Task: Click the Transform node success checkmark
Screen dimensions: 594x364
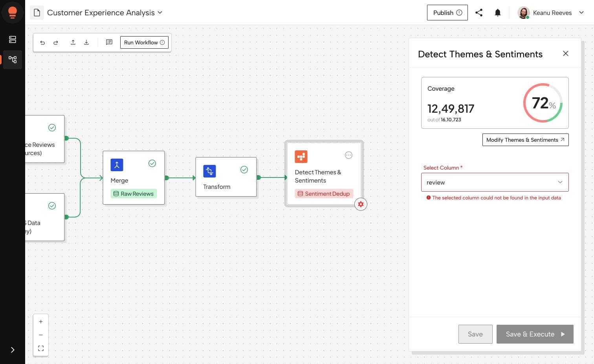Action: (244, 170)
